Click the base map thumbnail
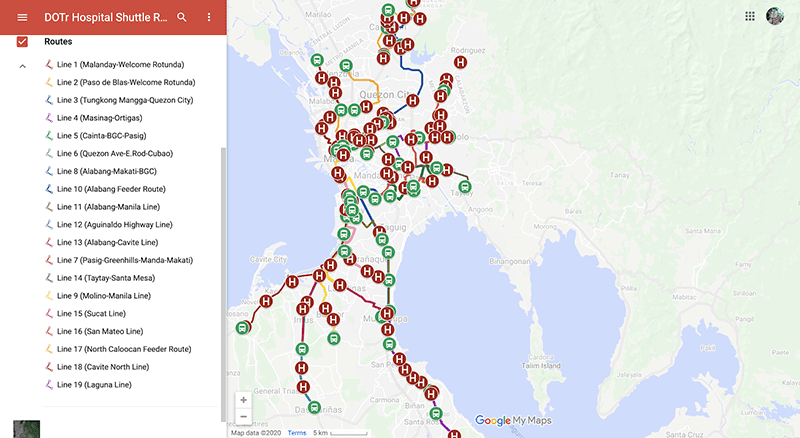 tap(27, 429)
